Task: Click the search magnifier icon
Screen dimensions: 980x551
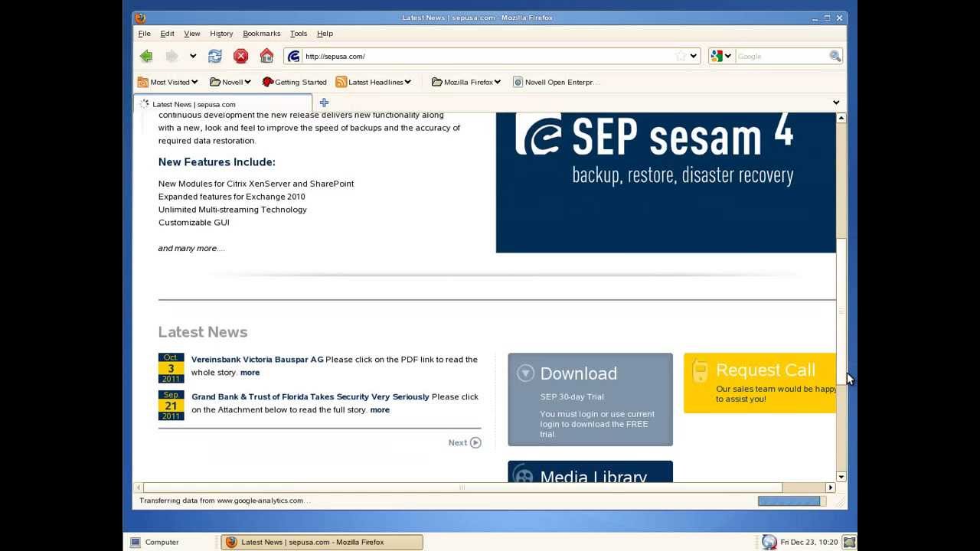Action: [835, 56]
